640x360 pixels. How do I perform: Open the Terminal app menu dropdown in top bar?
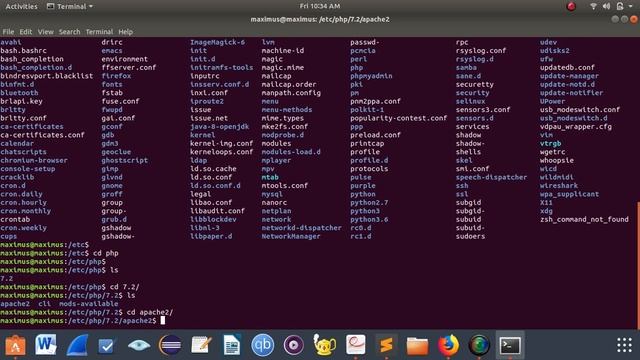coord(70,6)
